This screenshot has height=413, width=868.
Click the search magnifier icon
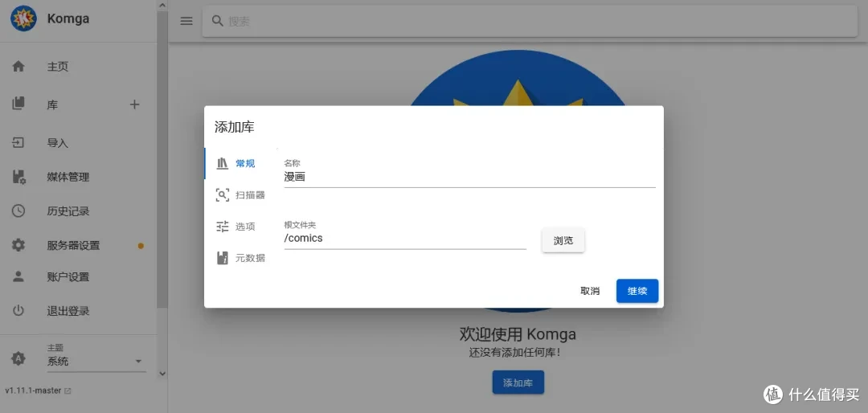click(x=218, y=21)
